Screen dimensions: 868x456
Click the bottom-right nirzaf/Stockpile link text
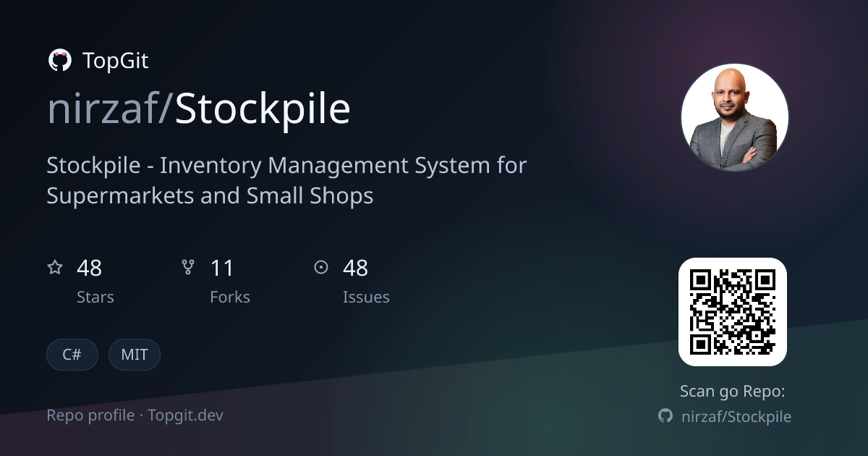coord(736,416)
